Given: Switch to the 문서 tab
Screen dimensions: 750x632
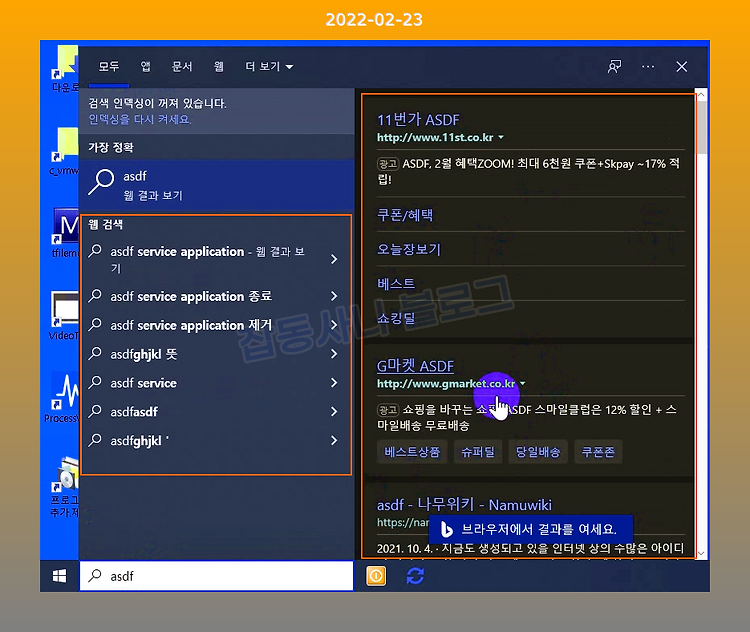Looking at the screenshot, I should click(x=182, y=67).
